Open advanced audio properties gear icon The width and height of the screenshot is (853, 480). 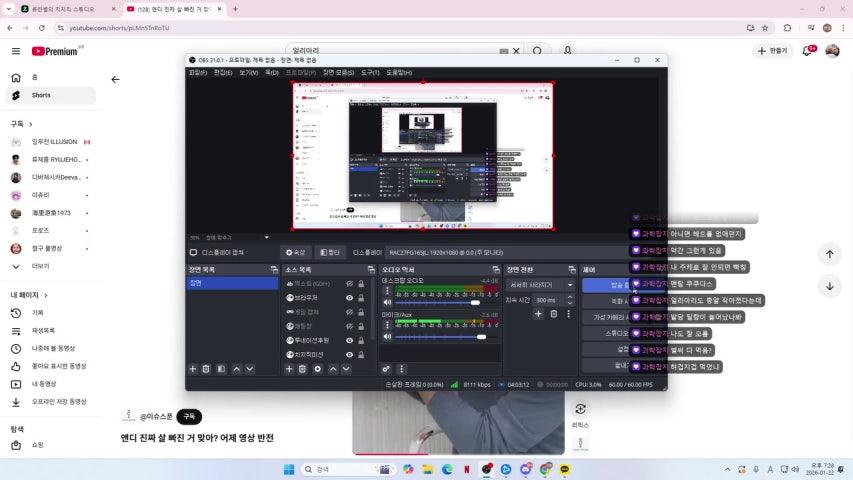[386, 369]
